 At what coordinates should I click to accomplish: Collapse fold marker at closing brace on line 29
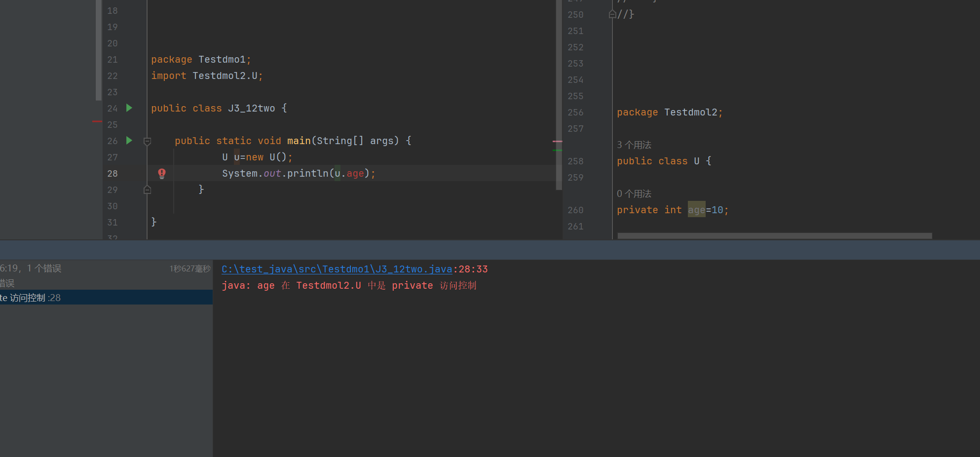[x=147, y=190]
